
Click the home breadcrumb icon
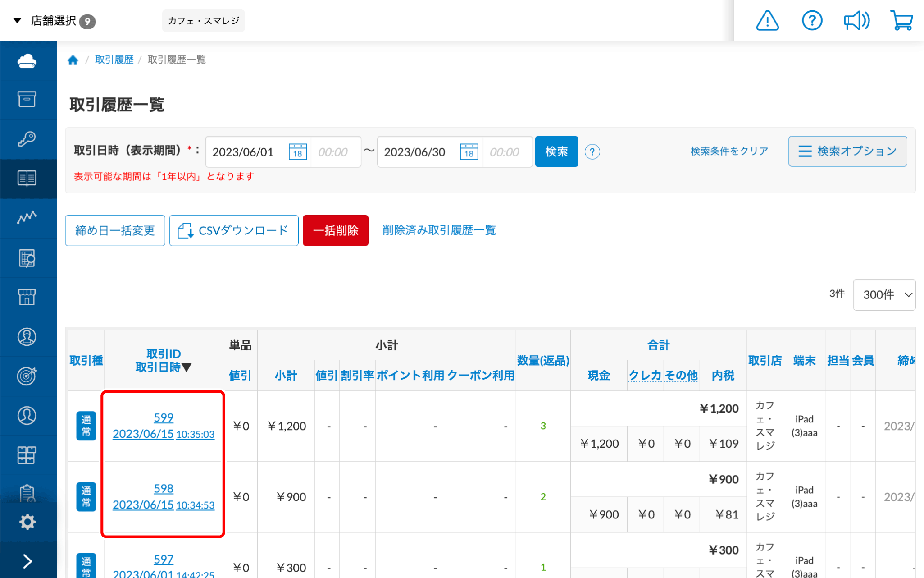73,60
